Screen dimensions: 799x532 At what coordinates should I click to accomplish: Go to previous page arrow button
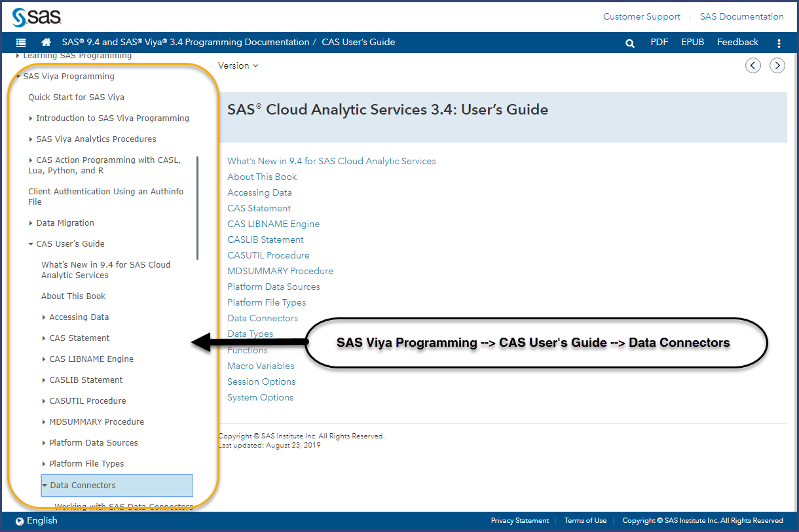[x=753, y=65]
